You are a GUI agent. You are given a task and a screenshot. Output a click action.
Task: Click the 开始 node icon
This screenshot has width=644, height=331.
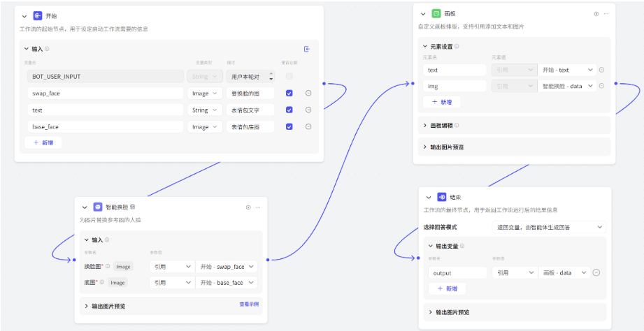tap(37, 16)
